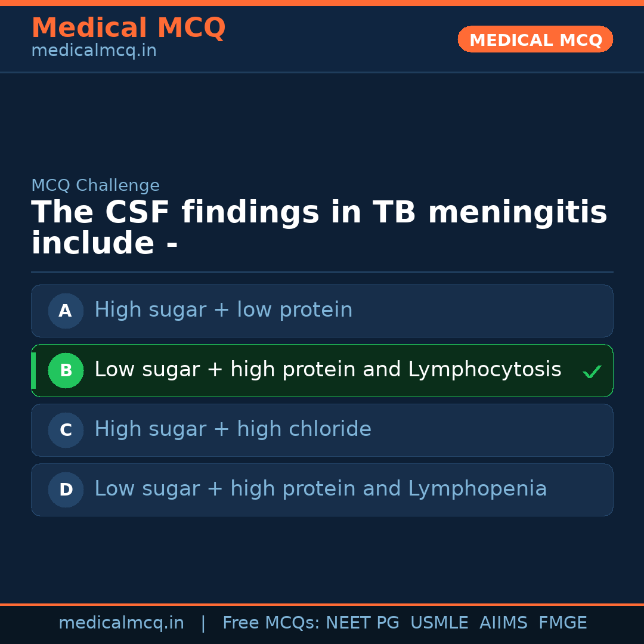644x644 pixels.
Task: Open the medicalmcq.in link in the footer
Action: click(121, 623)
